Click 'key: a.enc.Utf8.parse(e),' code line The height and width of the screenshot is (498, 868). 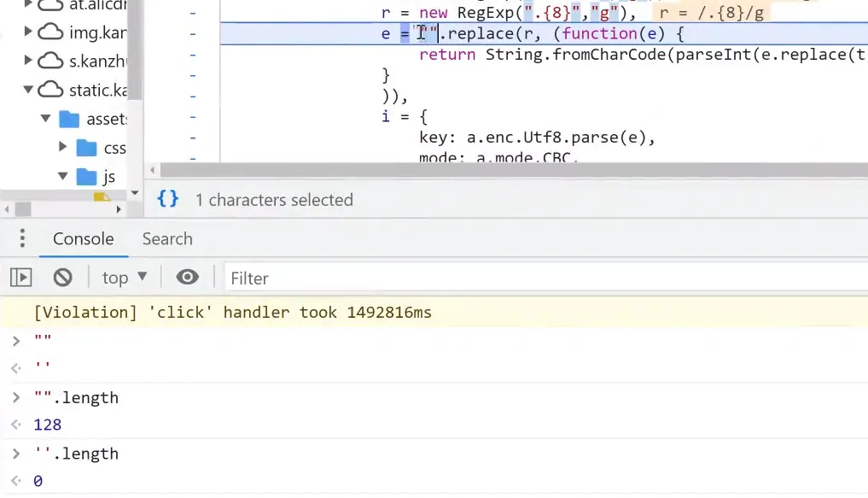537,138
